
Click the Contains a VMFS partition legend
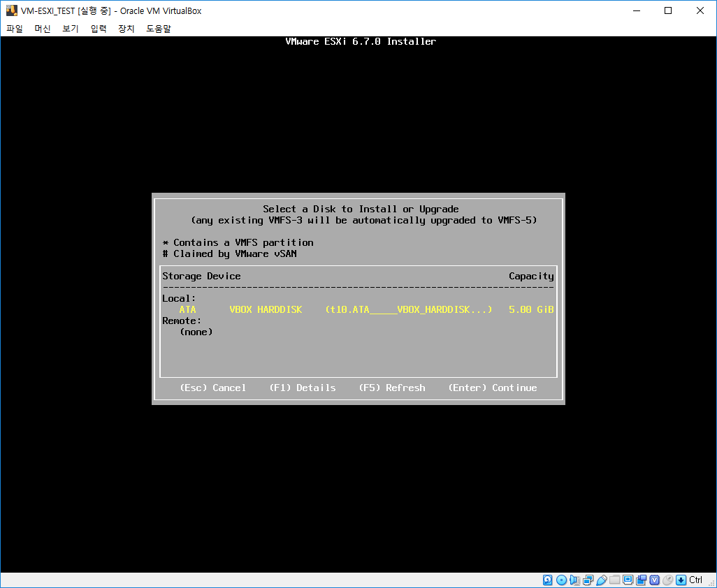pyautogui.click(x=238, y=242)
